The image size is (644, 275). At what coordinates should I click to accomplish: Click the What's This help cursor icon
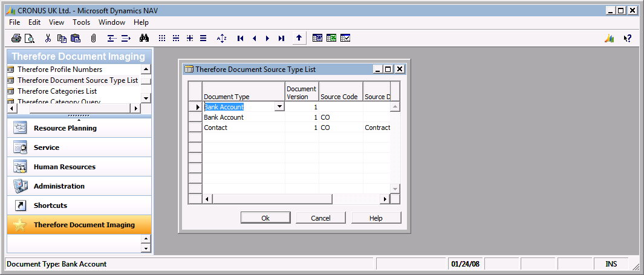[627, 38]
